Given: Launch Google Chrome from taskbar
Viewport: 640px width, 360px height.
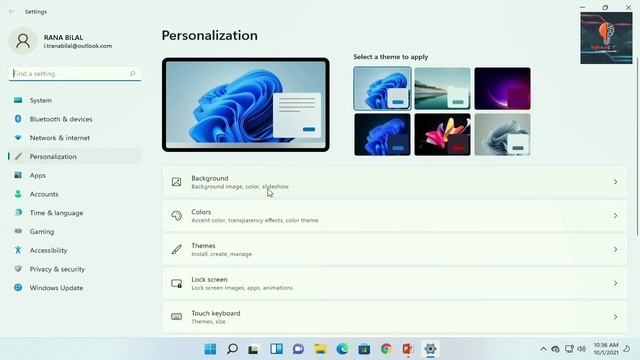Looking at the screenshot, I should [x=386, y=349].
